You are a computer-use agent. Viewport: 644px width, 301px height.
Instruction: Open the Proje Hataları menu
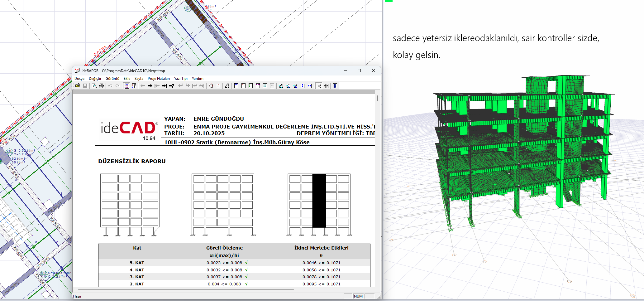159,79
